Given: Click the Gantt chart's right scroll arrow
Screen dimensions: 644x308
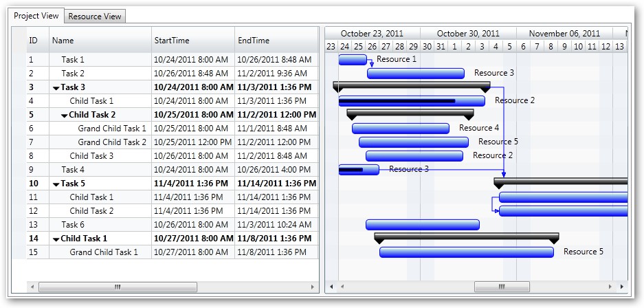Looking at the screenshot, I should [x=623, y=287].
